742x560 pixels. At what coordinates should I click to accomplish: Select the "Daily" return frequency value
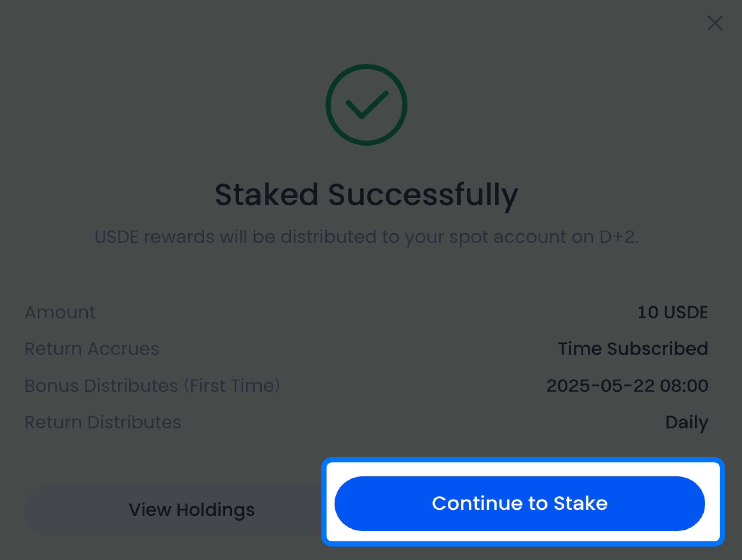[687, 422]
